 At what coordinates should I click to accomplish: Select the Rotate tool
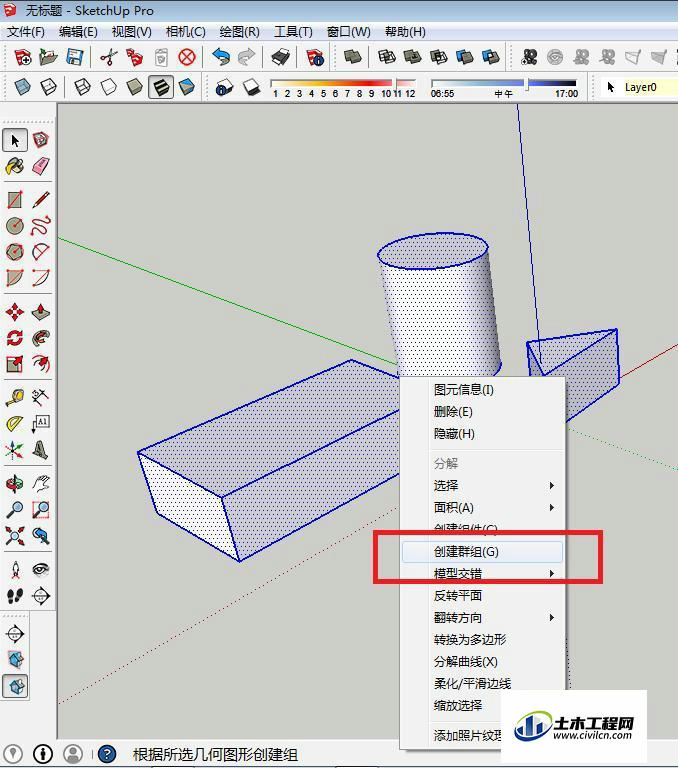click(x=15, y=337)
